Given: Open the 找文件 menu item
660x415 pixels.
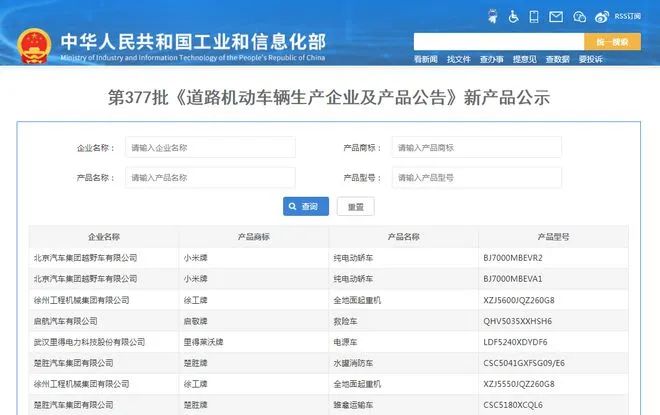Looking at the screenshot, I should tap(458, 59).
